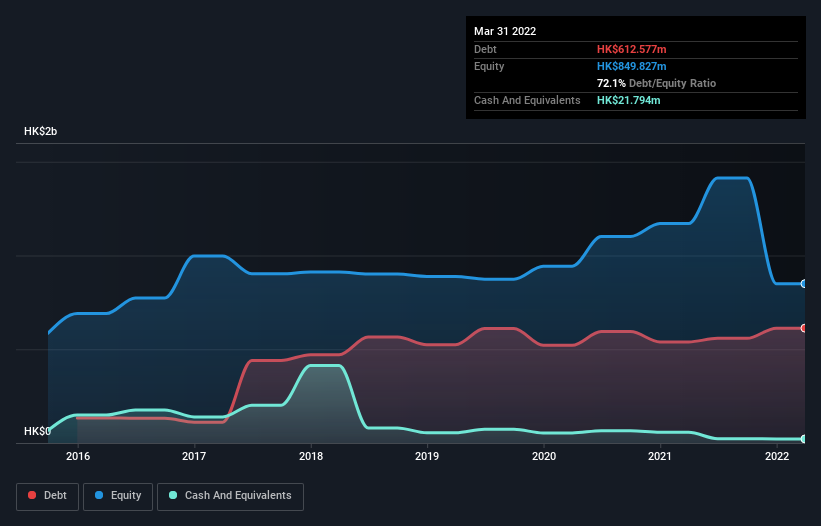Toggle Cash And Equivalents legend button
This screenshot has width=821, height=526.
230,496
